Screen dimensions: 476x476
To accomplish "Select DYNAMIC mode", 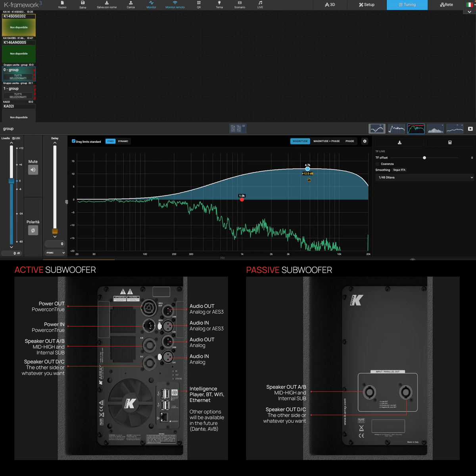I will click(123, 141).
